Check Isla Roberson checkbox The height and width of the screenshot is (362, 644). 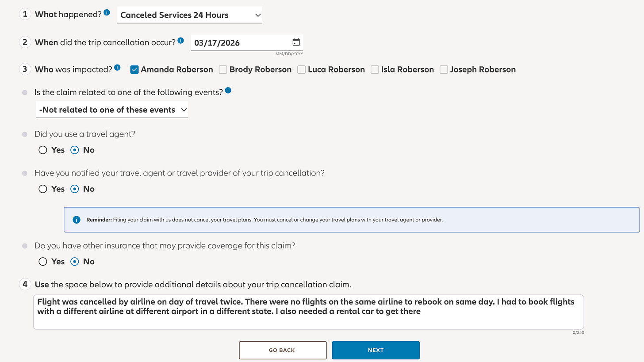point(375,69)
